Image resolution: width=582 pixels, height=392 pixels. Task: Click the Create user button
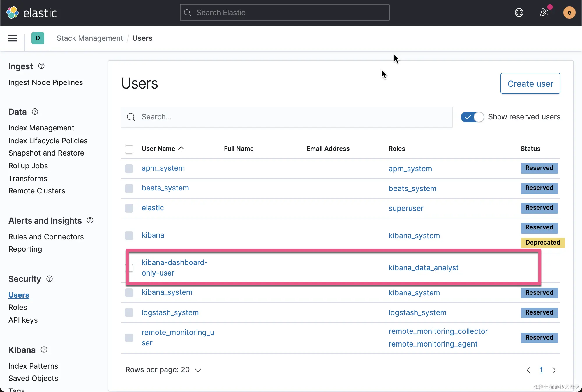530,84
